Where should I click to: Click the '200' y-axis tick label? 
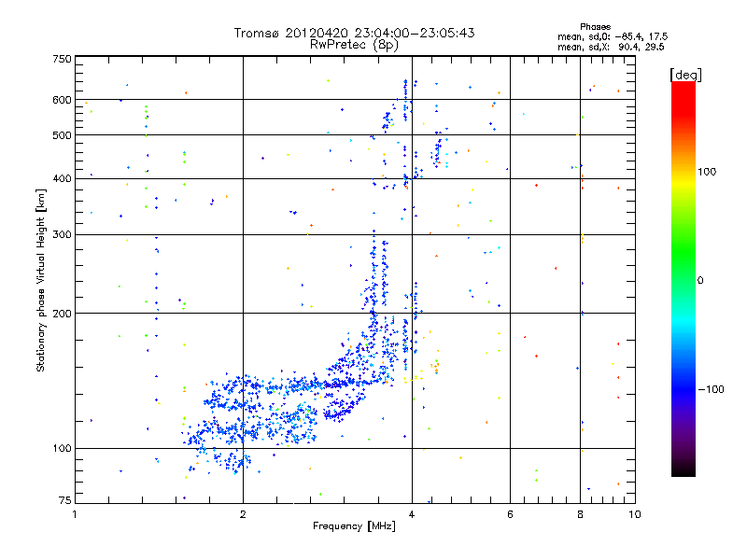pyautogui.click(x=62, y=314)
